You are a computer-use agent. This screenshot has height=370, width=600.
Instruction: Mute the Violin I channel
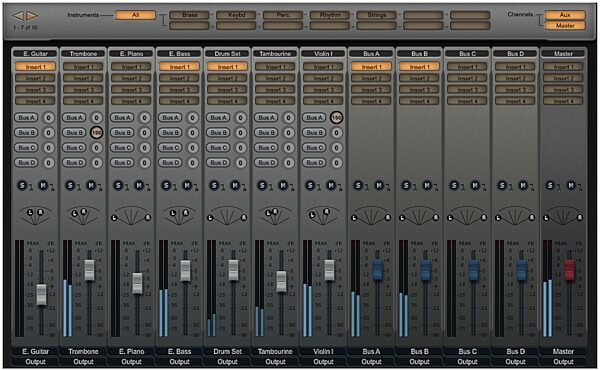[331, 186]
